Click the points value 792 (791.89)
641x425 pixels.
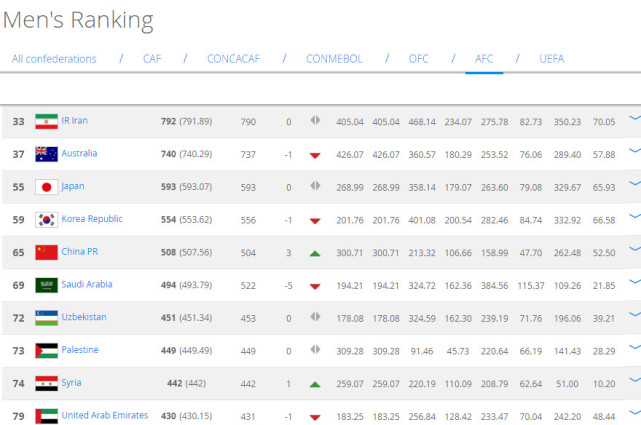coord(186,121)
